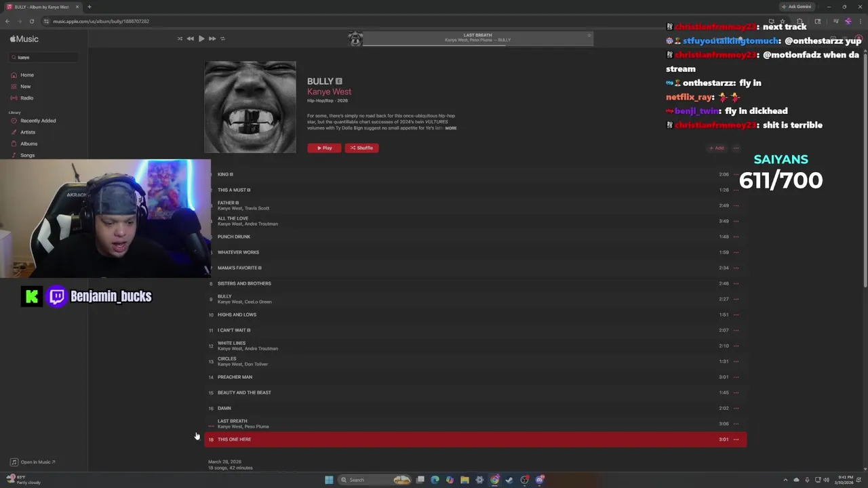Viewport: 868px width, 488px height.
Task: Open more options for PREACHER MAN
Action: click(x=736, y=377)
